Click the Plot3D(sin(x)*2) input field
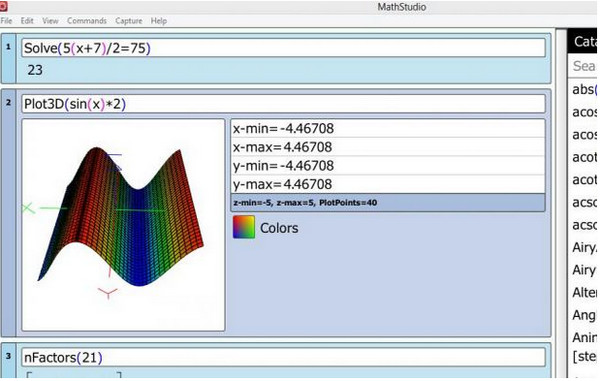The width and height of the screenshot is (600, 381). [283, 104]
